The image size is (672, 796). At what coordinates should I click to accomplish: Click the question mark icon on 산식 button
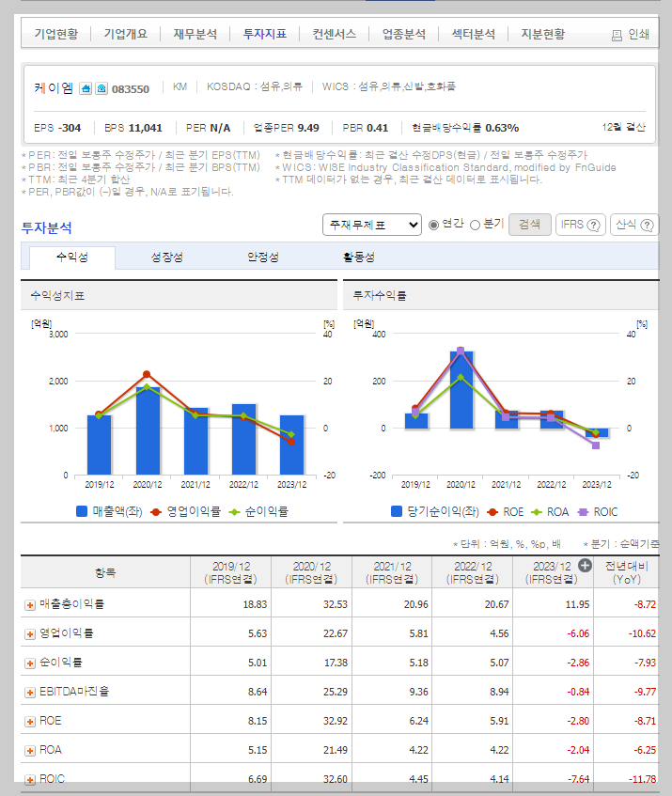point(648,225)
